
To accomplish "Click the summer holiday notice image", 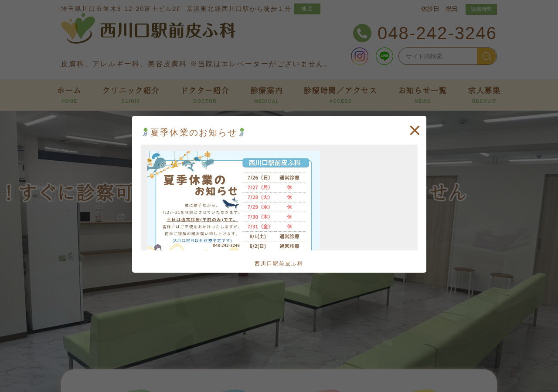I will pyautogui.click(x=234, y=201).
